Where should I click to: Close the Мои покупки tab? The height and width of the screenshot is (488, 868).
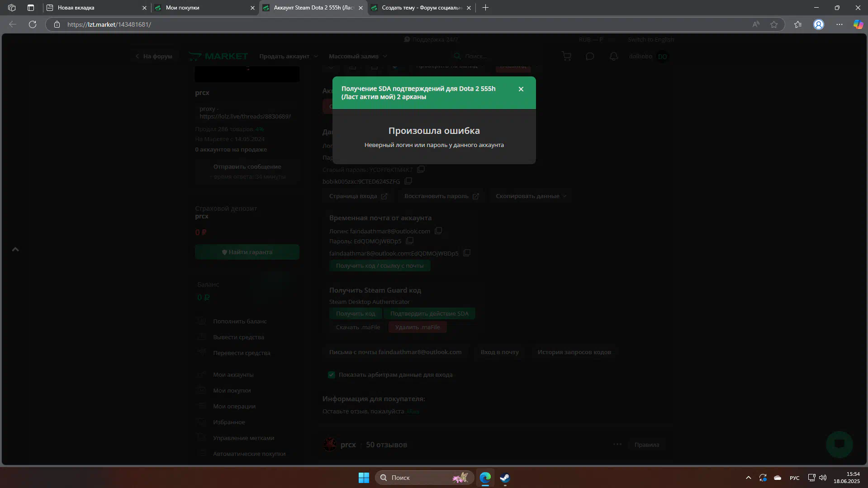tap(252, 8)
